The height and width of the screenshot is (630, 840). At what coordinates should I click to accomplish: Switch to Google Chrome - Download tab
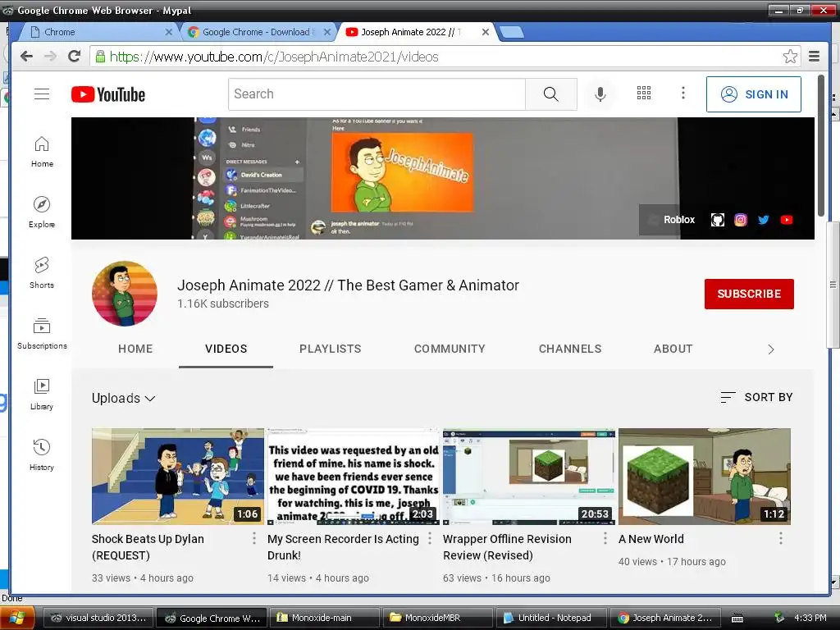(x=256, y=32)
